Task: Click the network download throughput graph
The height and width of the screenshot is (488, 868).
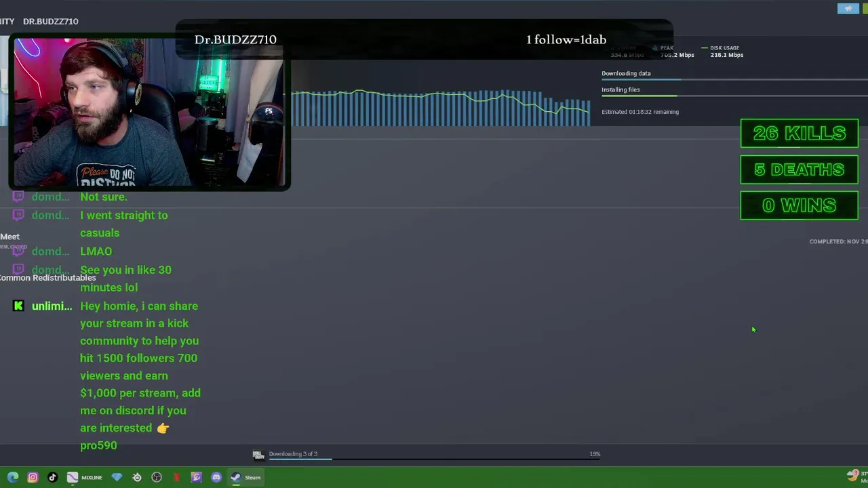Action: pos(441,107)
